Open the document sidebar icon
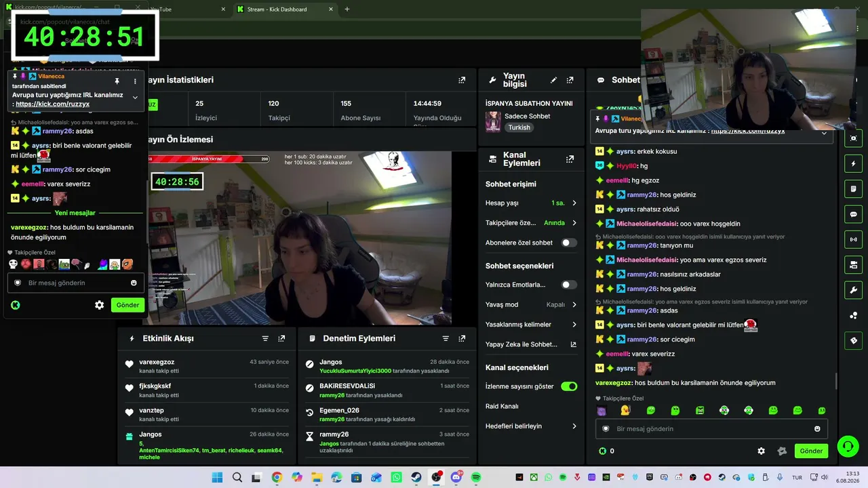This screenshot has width=868, height=488. tap(853, 188)
